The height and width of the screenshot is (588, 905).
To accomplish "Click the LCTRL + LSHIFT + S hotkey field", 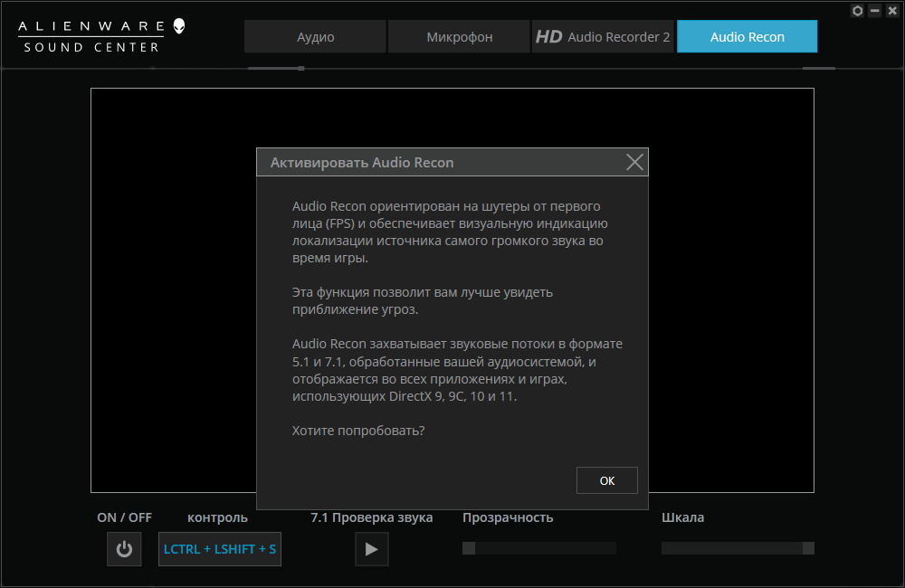I will click(219, 549).
